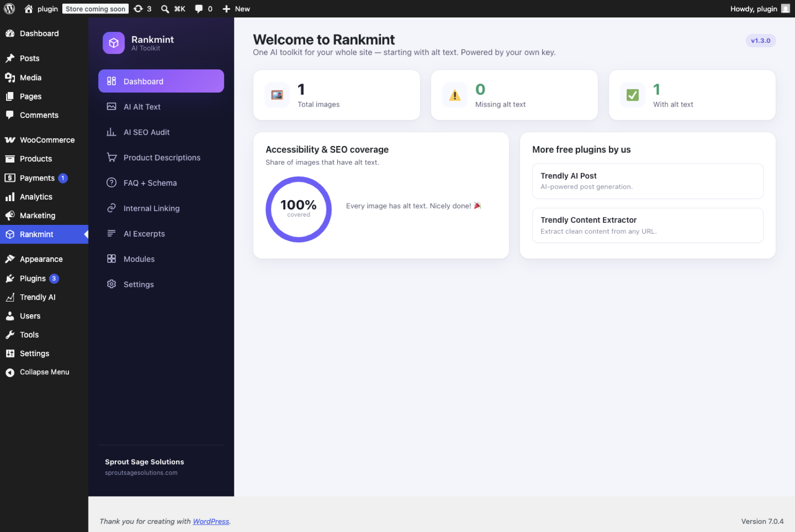Click the AI Alt Text image icon

pos(111,107)
